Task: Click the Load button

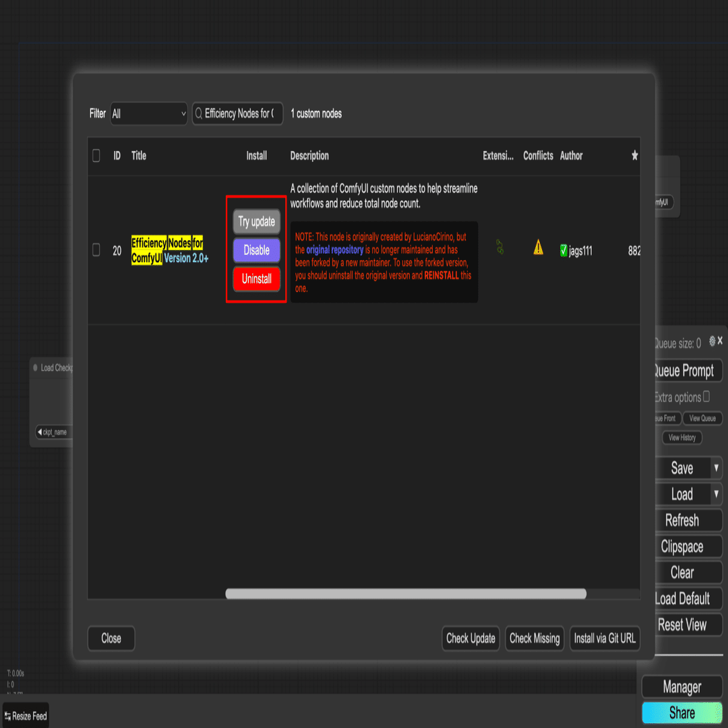Action: [682, 494]
